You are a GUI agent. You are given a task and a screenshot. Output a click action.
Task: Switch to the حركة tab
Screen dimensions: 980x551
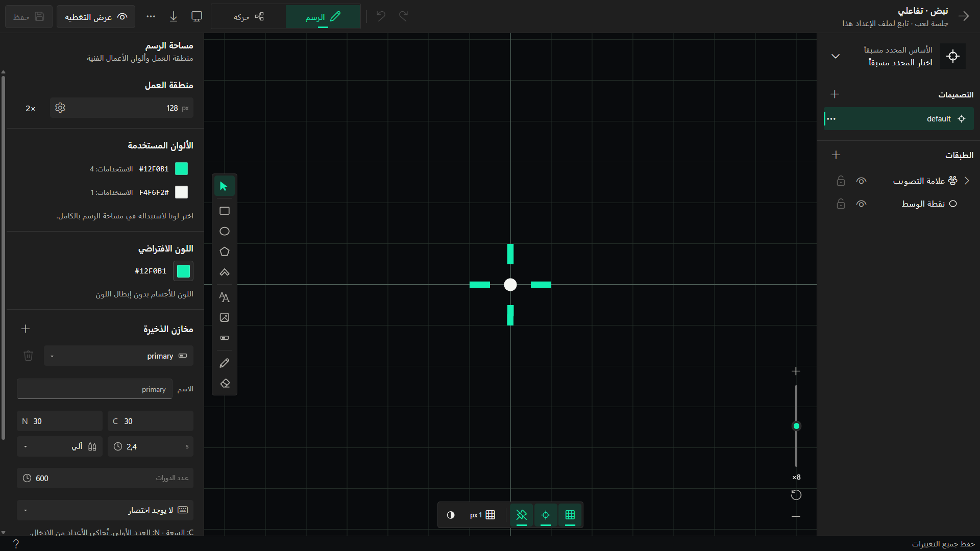[249, 16]
